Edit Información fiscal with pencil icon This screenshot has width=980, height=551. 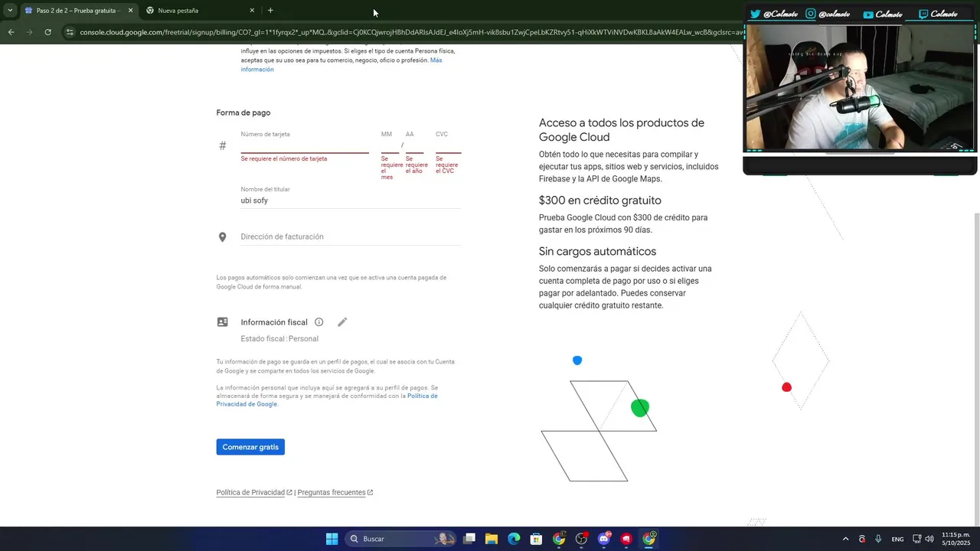(x=342, y=322)
